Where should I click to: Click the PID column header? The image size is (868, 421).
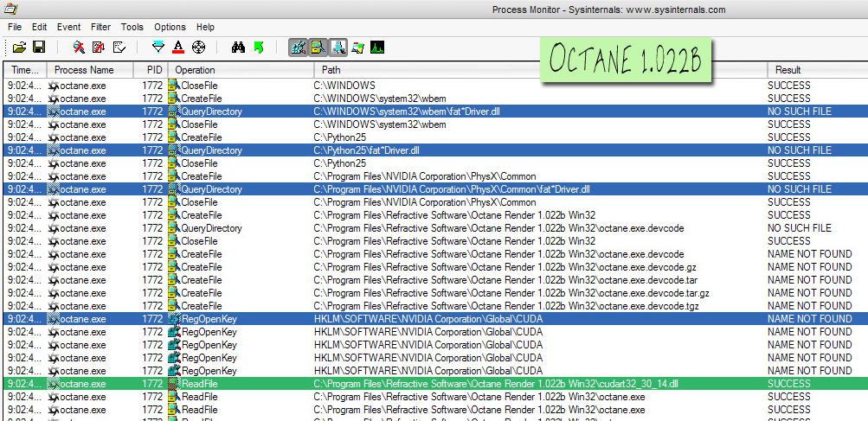[151, 70]
